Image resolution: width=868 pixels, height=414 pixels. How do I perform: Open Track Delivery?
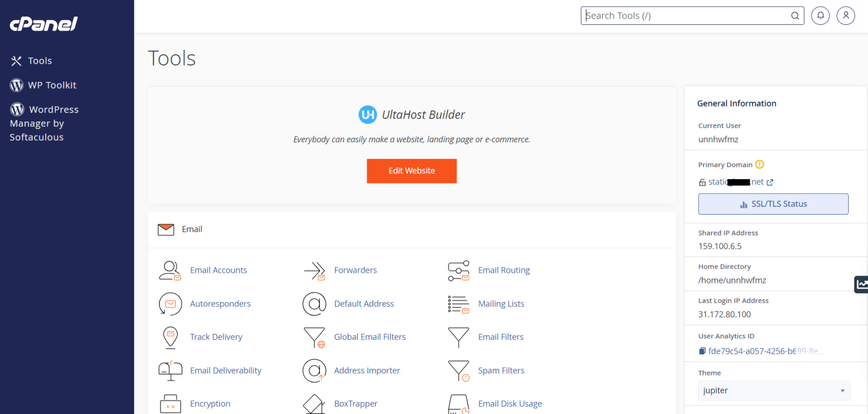pyautogui.click(x=216, y=337)
